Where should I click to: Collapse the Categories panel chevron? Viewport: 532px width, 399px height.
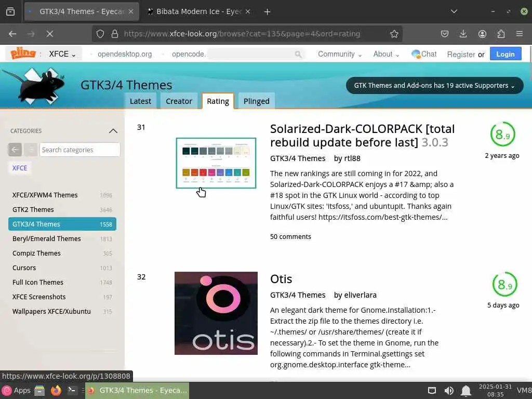[113, 131]
